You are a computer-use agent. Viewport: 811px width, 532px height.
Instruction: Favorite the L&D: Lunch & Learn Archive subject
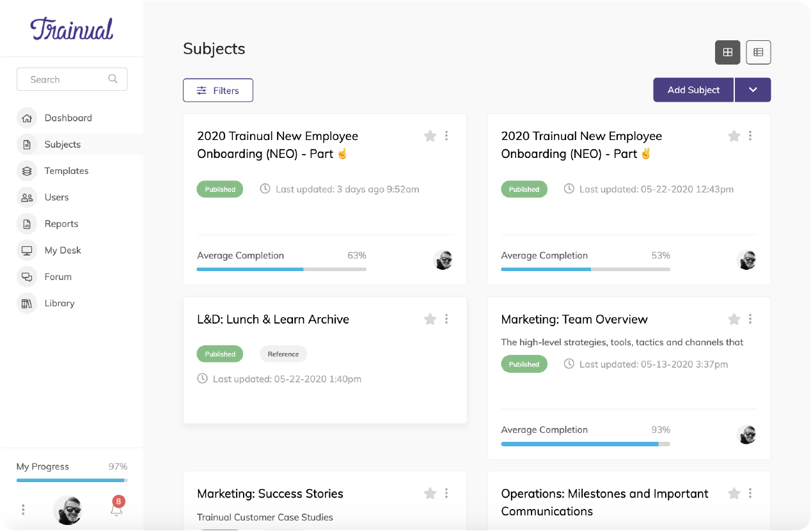click(430, 318)
